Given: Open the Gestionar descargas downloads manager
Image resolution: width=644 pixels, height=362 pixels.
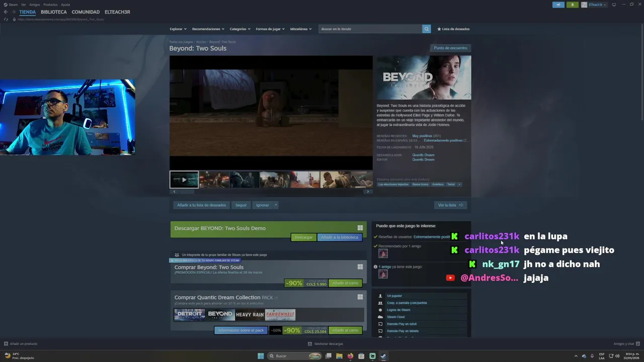Looking at the screenshot, I should 326,344.
